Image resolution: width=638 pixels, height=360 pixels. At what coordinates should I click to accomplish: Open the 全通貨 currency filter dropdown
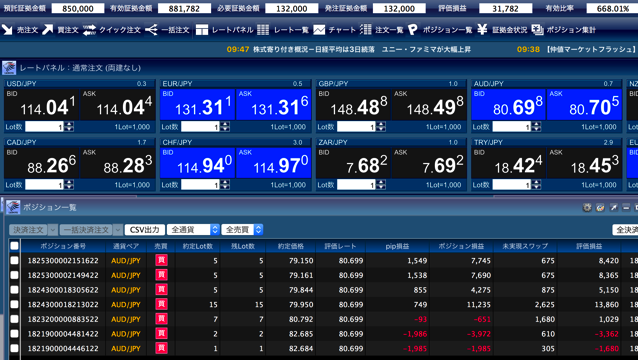(193, 229)
